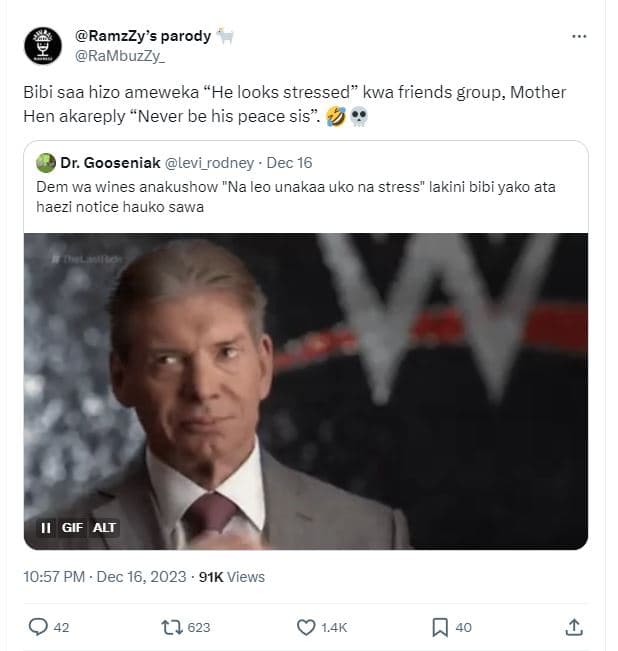Open the Dr. Gooseniak name link
The height and width of the screenshot is (651, 618).
pyautogui.click(x=107, y=162)
